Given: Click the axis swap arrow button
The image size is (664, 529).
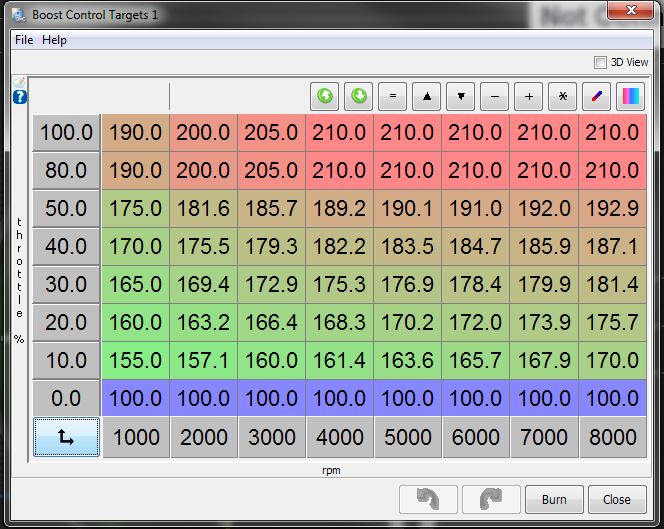Looking at the screenshot, I should (66, 437).
